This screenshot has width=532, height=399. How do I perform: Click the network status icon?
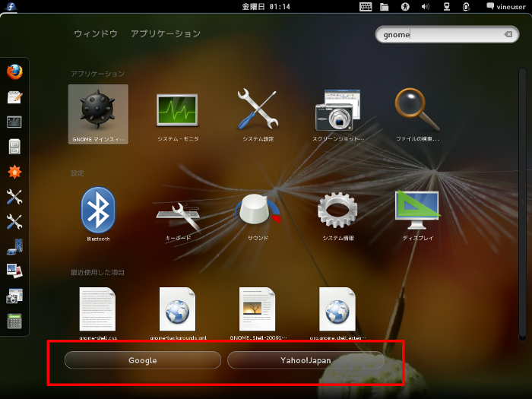pyautogui.click(x=447, y=6)
